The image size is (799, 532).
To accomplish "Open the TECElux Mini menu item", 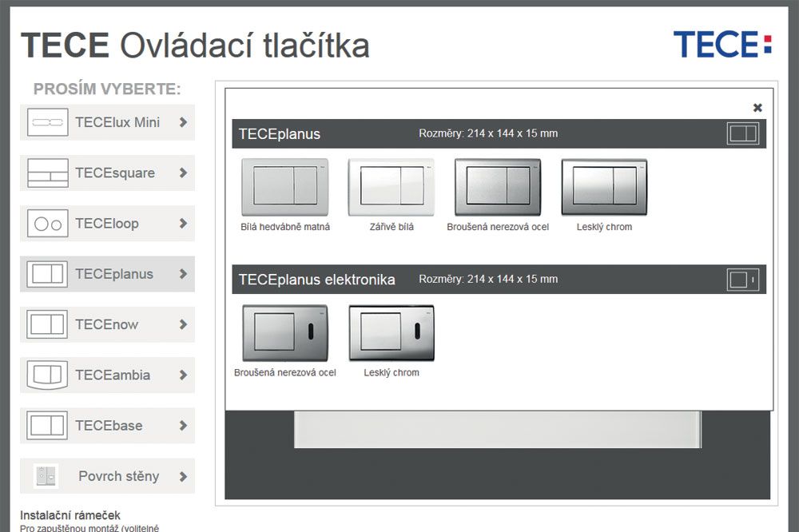I will (x=108, y=122).
